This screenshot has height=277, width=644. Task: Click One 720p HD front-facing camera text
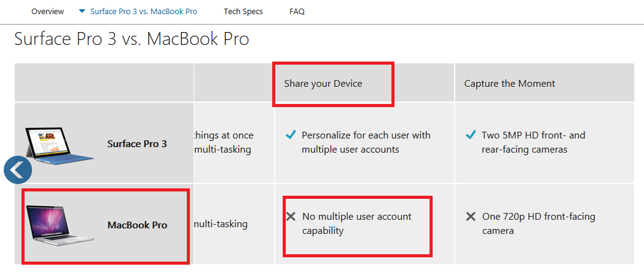(538, 223)
